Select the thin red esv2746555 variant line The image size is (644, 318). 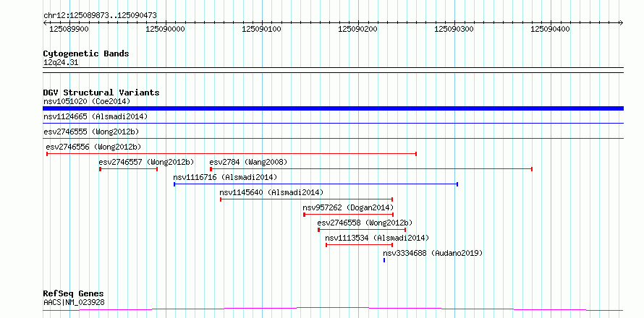333,138
